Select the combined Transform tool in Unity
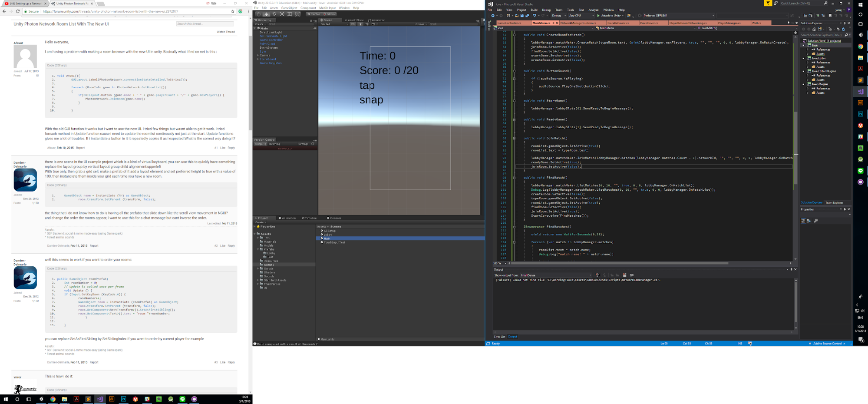 [x=297, y=14]
